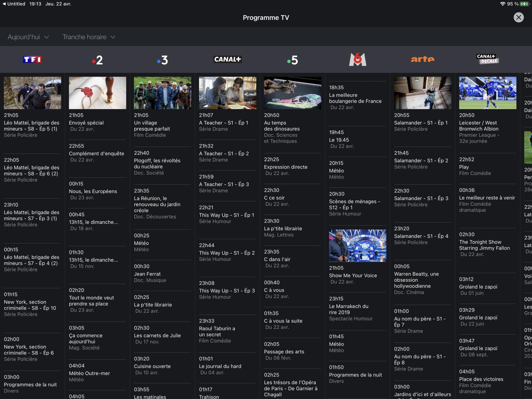Close the Programme TV panel
532x399 pixels.
click(518, 17)
